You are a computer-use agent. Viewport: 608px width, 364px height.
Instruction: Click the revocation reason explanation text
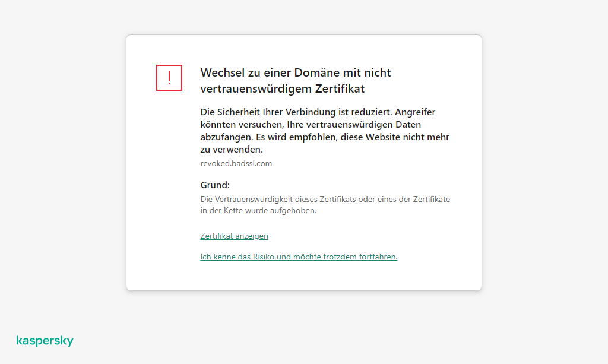click(325, 204)
